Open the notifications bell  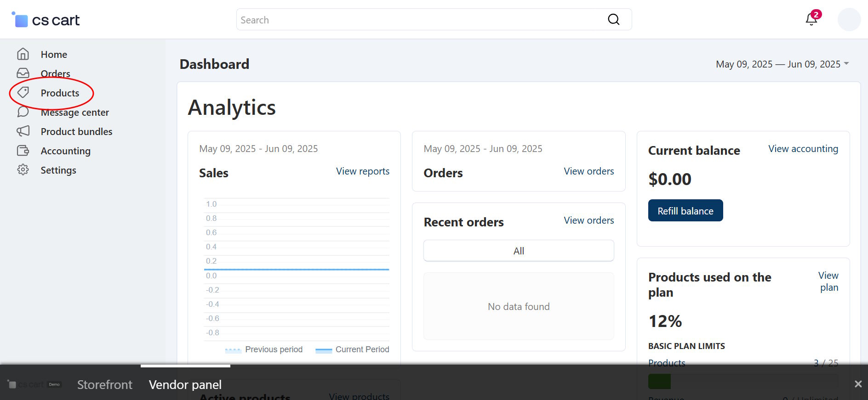tap(811, 19)
